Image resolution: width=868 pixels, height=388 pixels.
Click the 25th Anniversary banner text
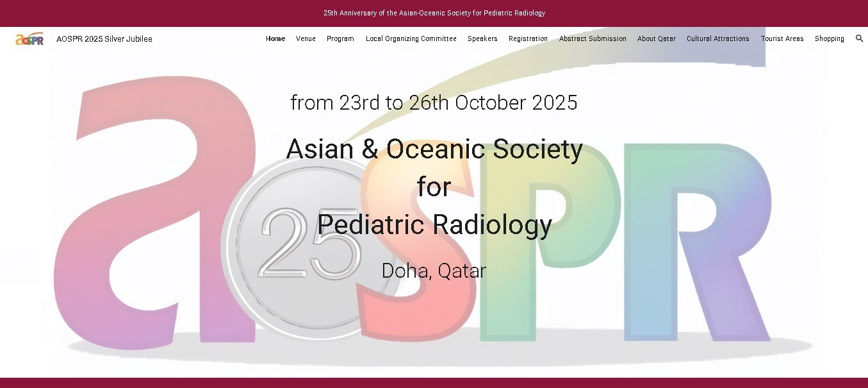point(434,13)
